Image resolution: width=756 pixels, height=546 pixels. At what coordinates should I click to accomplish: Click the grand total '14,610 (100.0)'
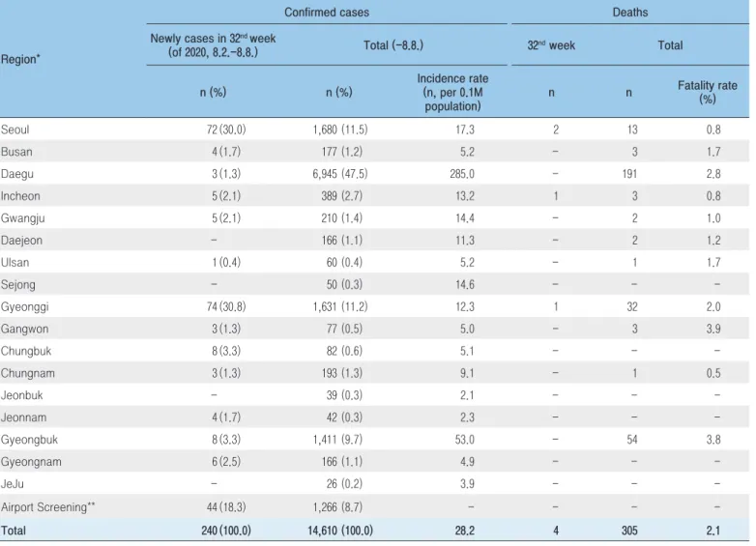pos(340,532)
